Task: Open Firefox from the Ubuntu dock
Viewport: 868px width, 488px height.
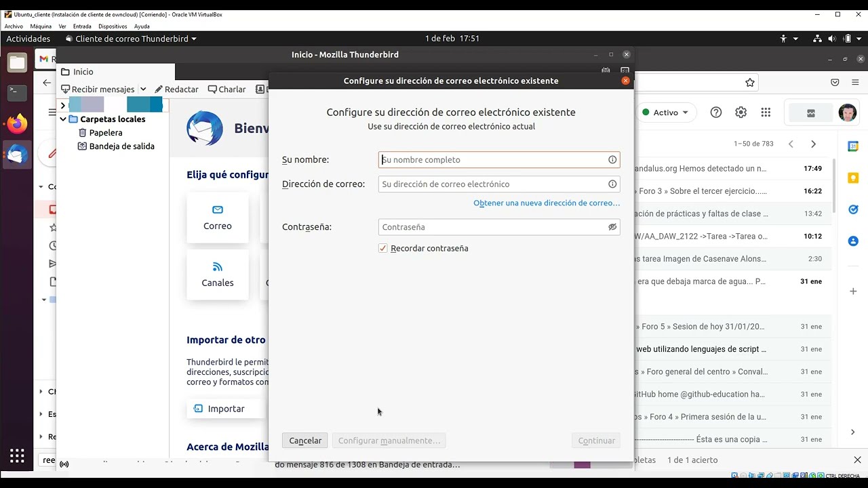Action: click(x=17, y=123)
